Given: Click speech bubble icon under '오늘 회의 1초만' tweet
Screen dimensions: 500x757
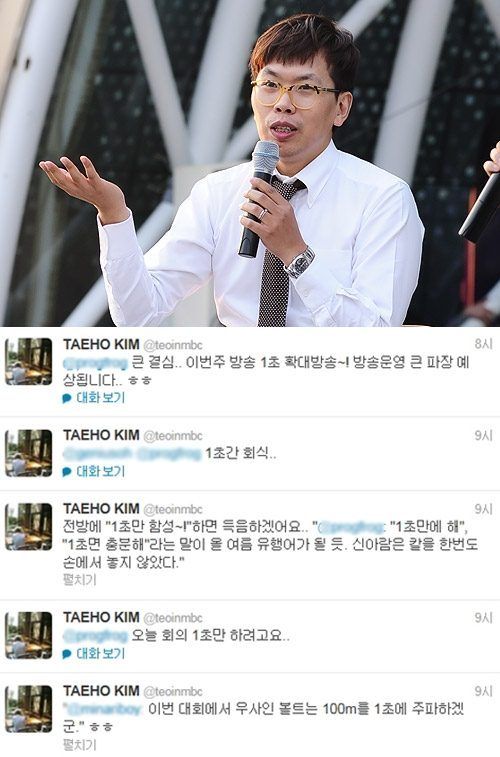Looking at the screenshot, I should coord(67,654).
